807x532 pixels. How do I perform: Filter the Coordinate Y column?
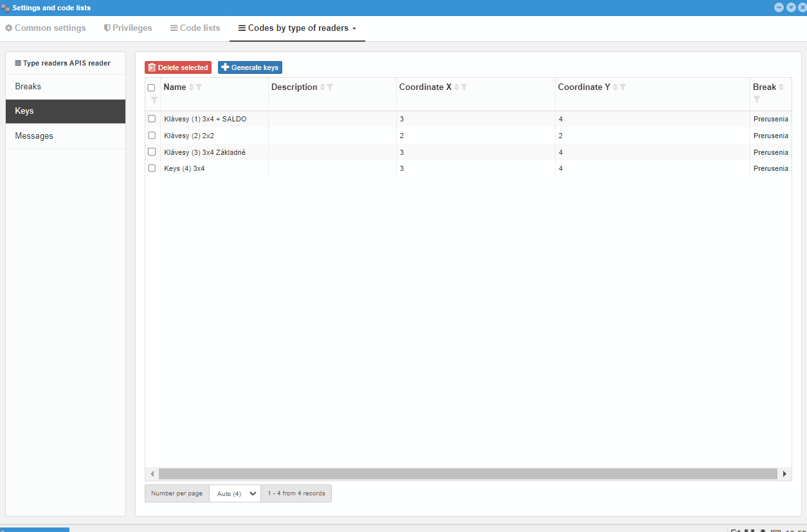[x=623, y=87]
